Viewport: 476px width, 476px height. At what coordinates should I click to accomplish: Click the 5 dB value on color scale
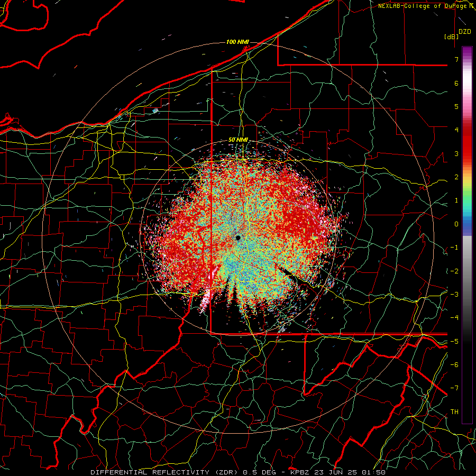click(456, 106)
